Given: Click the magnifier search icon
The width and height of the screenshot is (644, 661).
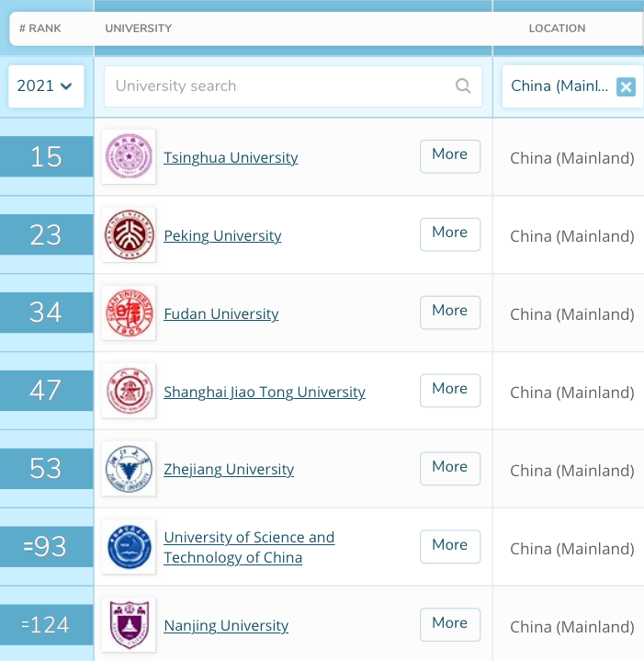Looking at the screenshot, I should pos(463,86).
